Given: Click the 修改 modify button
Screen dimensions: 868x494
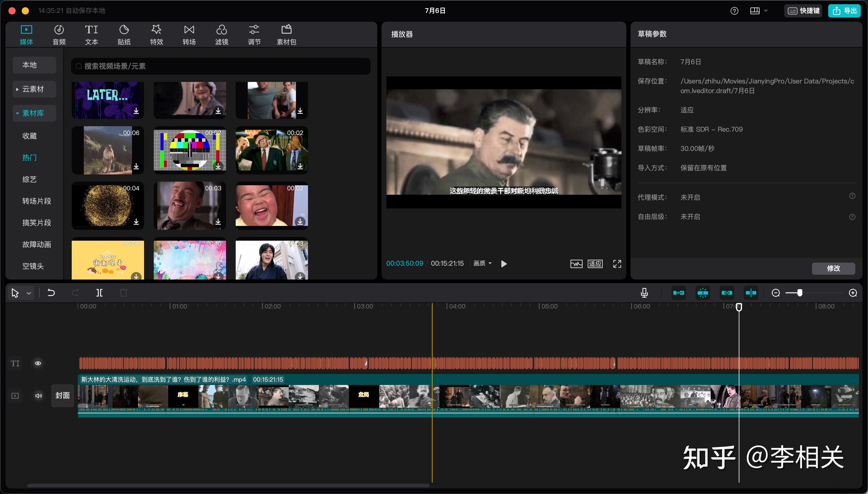Looking at the screenshot, I should tap(833, 268).
